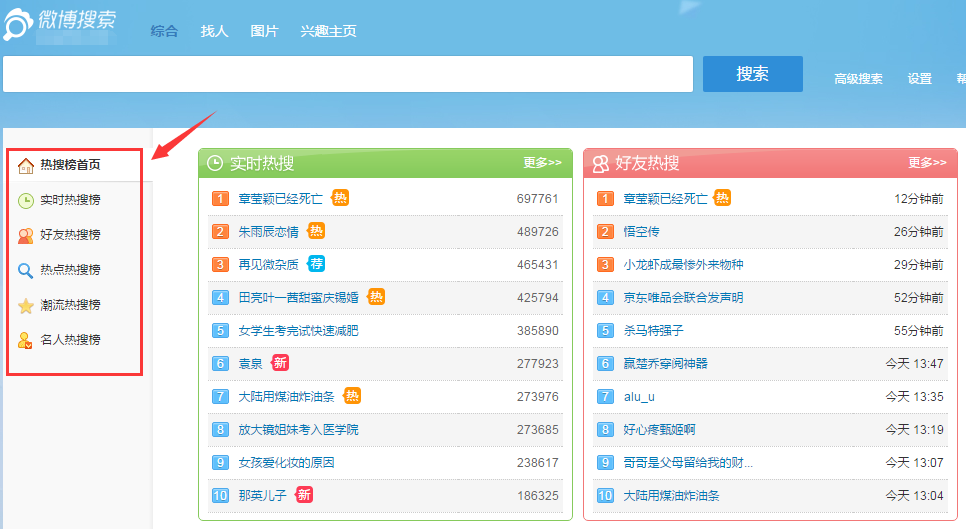
Task: Open 田亮叶一茜甜蜜庆锡婚 topic
Action: click(x=299, y=297)
